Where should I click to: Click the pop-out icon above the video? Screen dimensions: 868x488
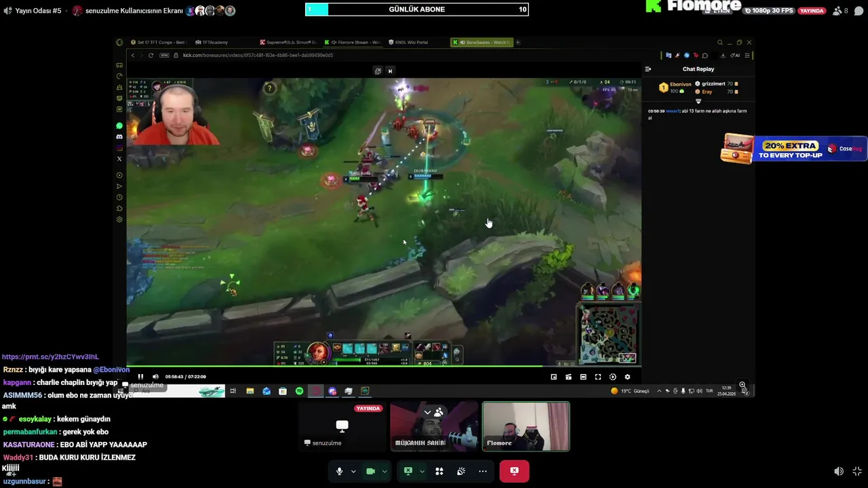pyautogui.click(x=378, y=70)
